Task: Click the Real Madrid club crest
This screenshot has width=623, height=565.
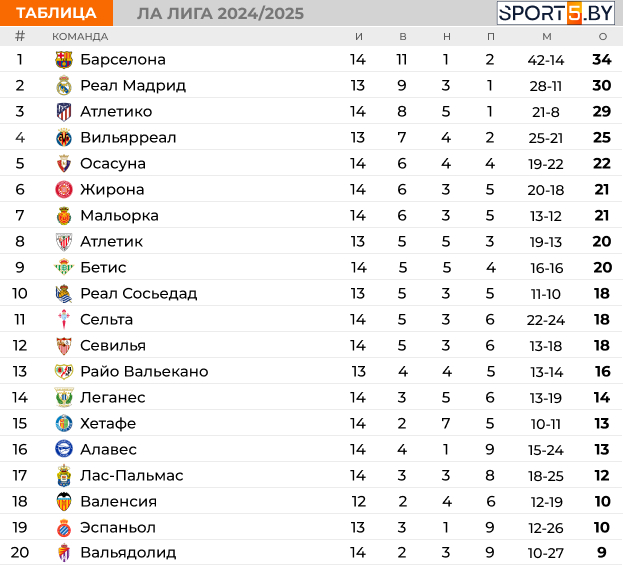Action: [x=64, y=85]
